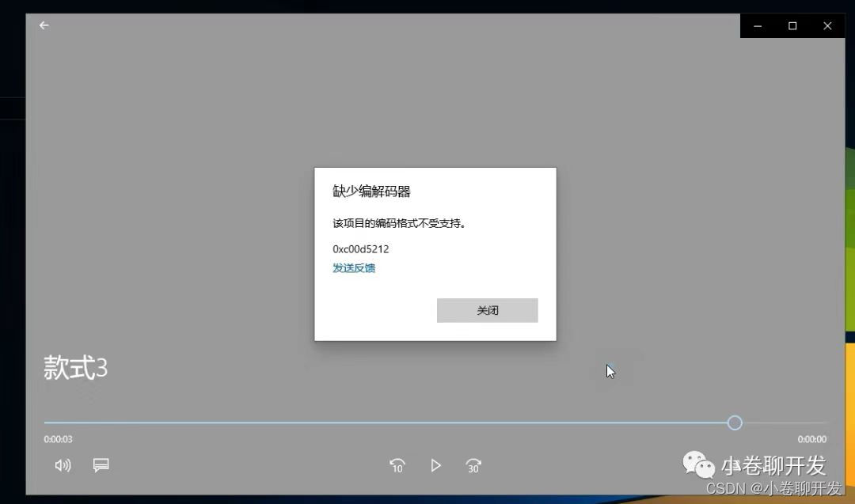Click the 关闭 button in the dialog
This screenshot has width=855, height=504.
click(487, 310)
